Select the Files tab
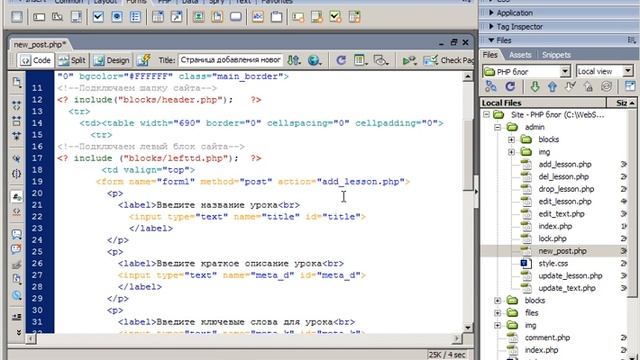Image resolution: width=640 pixels, height=360 pixels. pos(490,55)
